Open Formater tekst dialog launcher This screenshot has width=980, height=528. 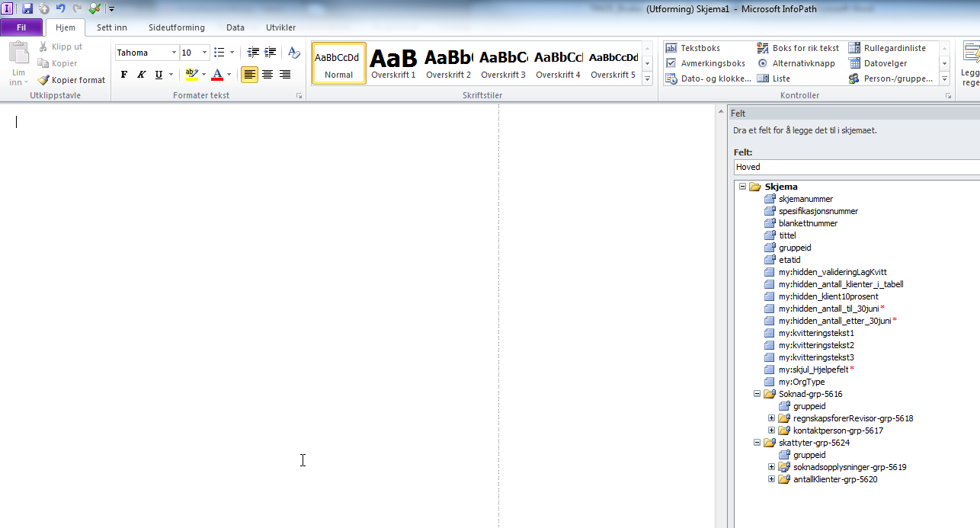tap(299, 96)
